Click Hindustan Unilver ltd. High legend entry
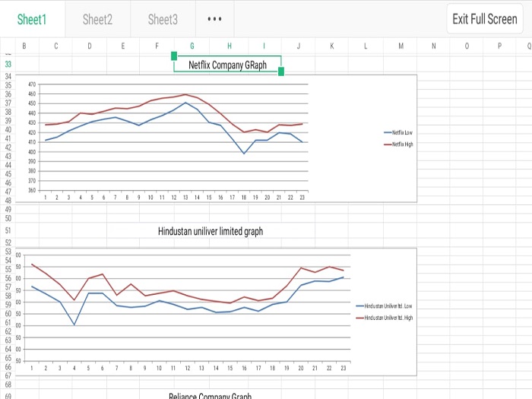 click(384, 318)
